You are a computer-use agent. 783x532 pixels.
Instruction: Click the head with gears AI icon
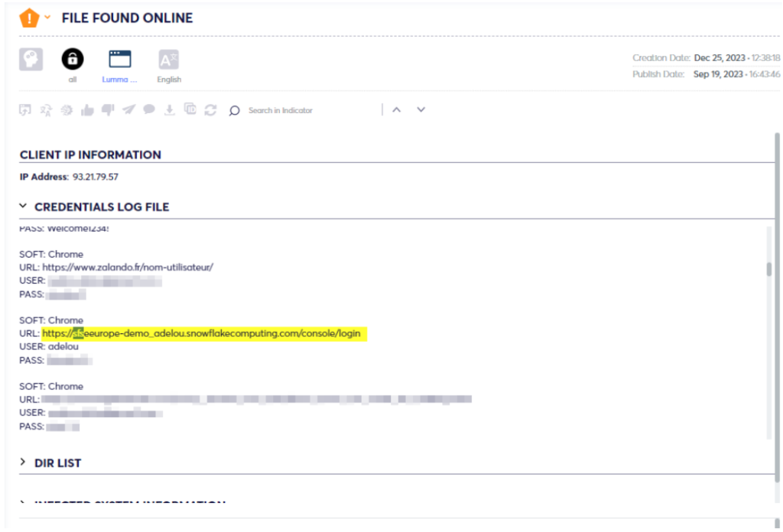point(31,60)
